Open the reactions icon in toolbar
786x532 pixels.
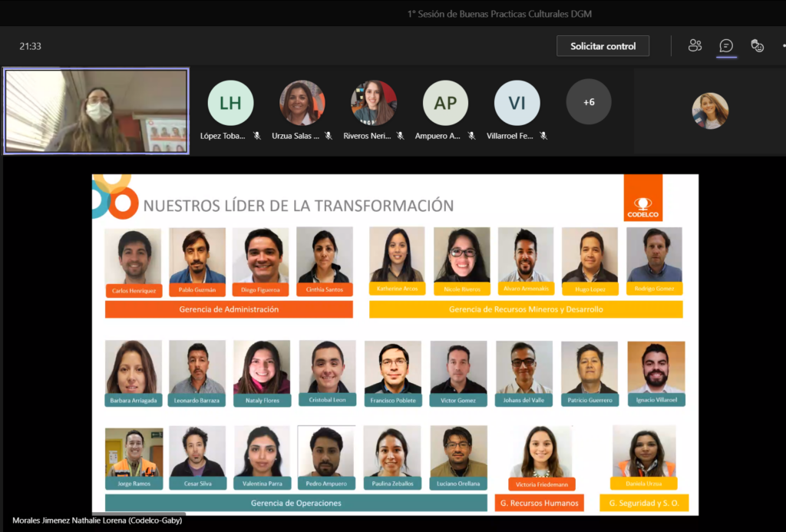(x=758, y=46)
